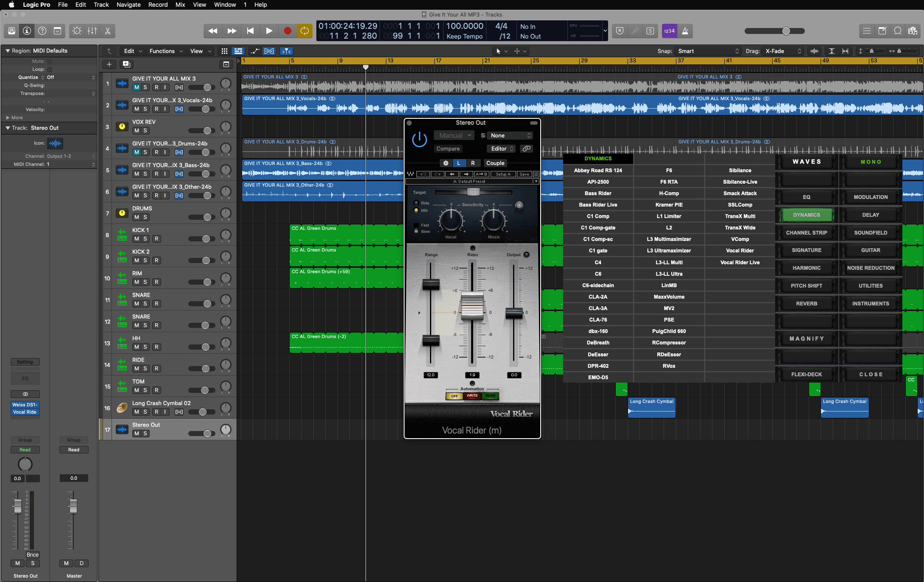
Task: Mute the VOX REV track
Action: (x=137, y=131)
